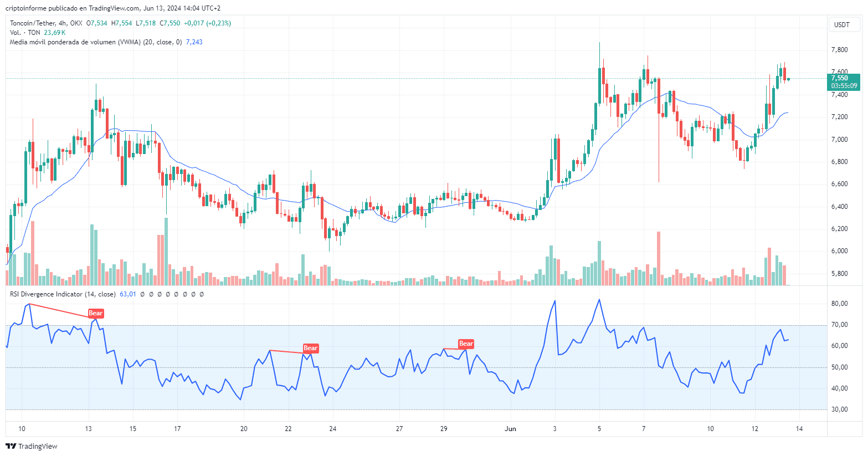Screen dimensions: 868x456
Task: Click the 20 date on the time axis
Action: pyautogui.click(x=244, y=429)
